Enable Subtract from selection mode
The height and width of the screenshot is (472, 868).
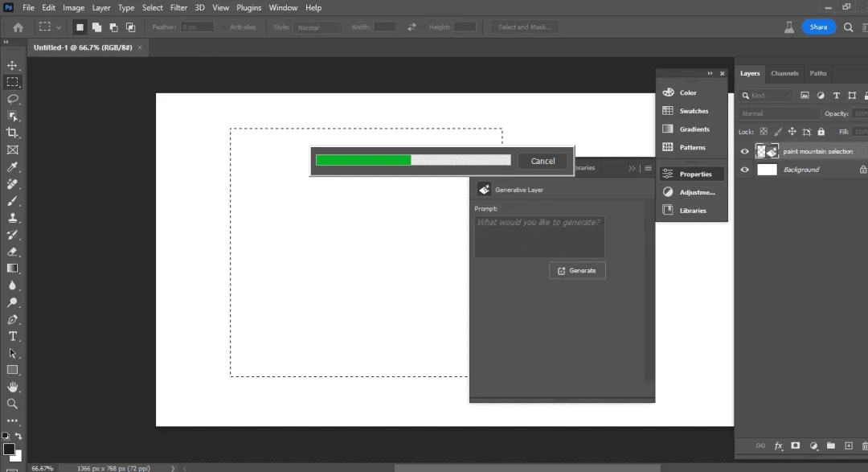click(113, 27)
